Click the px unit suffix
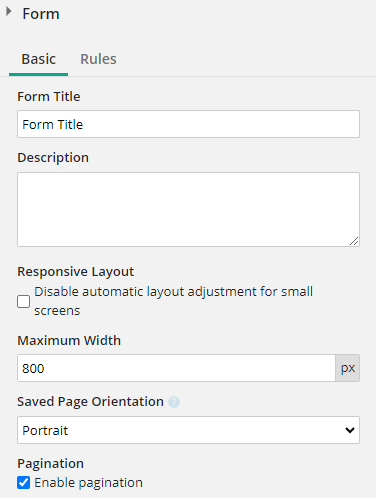376x498 pixels. (x=348, y=368)
